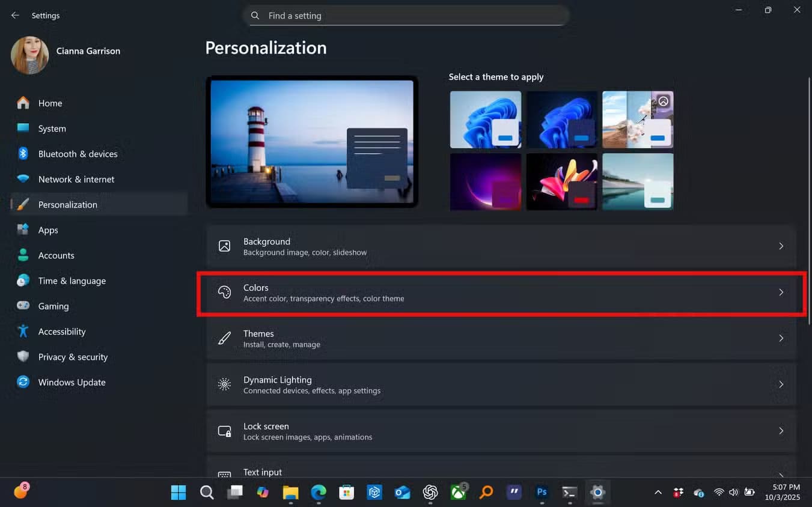Click the Themes paintbrush icon

(x=224, y=339)
